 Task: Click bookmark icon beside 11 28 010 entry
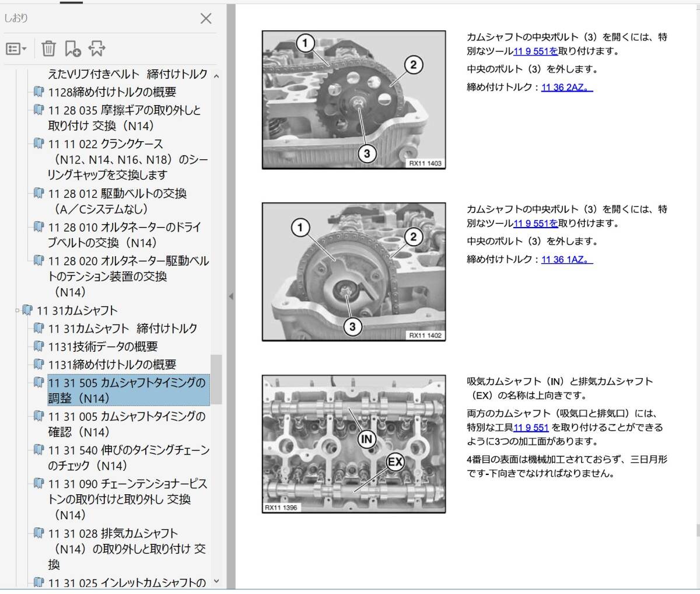[x=38, y=227]
